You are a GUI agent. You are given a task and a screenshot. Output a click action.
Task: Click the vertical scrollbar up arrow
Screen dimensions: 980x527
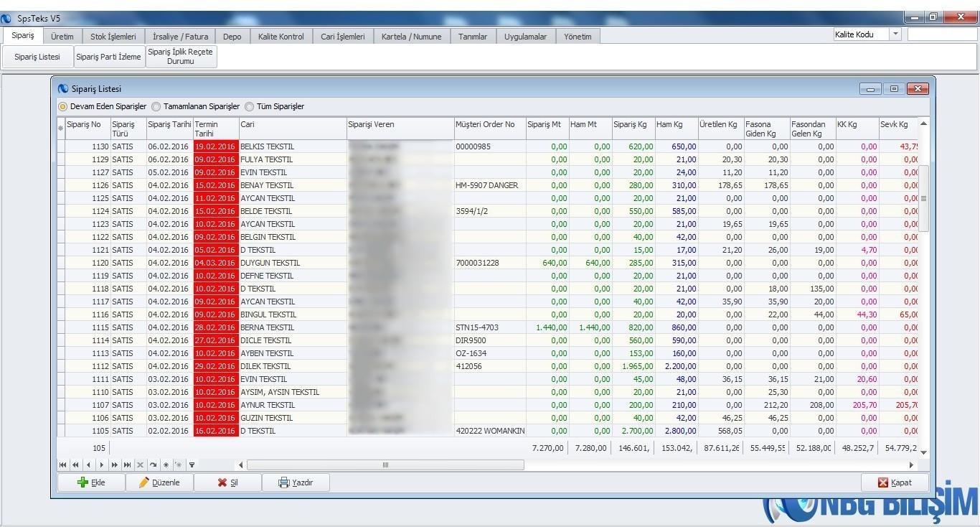point(923,123)
